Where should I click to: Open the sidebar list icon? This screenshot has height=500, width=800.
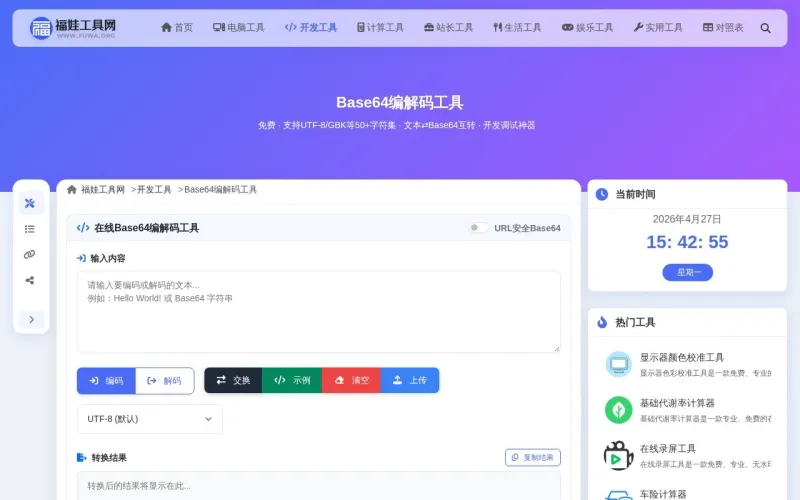30,229
